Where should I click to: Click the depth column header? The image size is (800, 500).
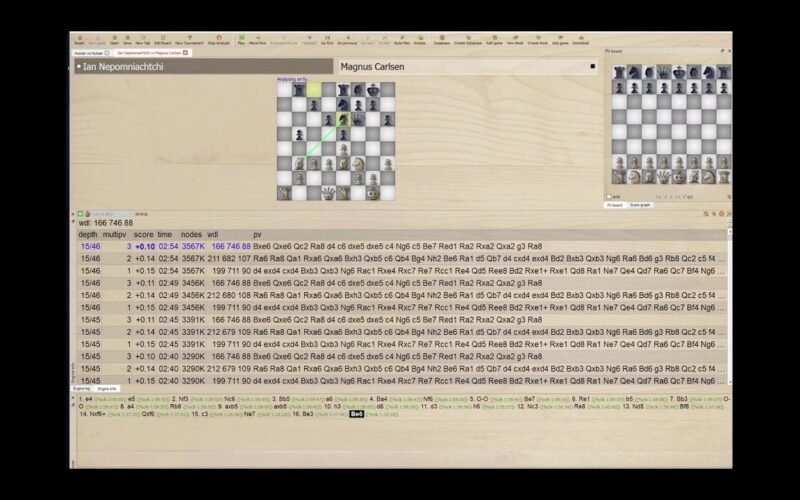pyautogui.click(x=88, y=235)
